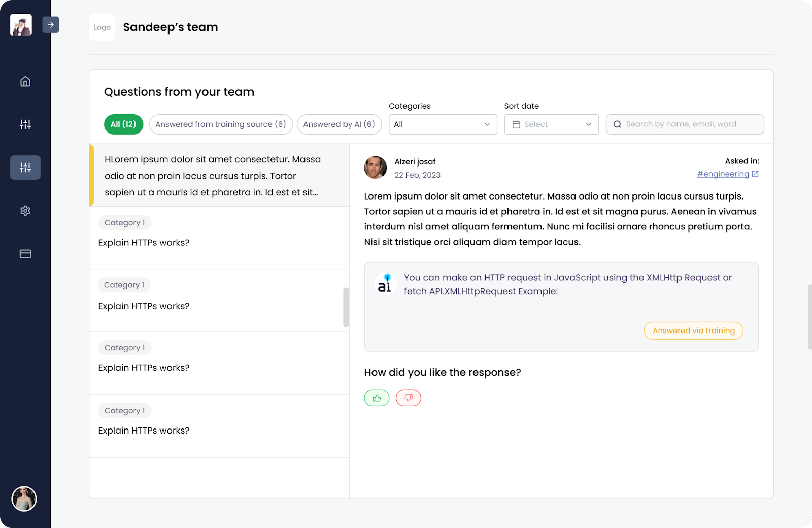Click the calendar icon in Sort date field
This screenshot has width=812, height=528.
click(x=517, y=124)
